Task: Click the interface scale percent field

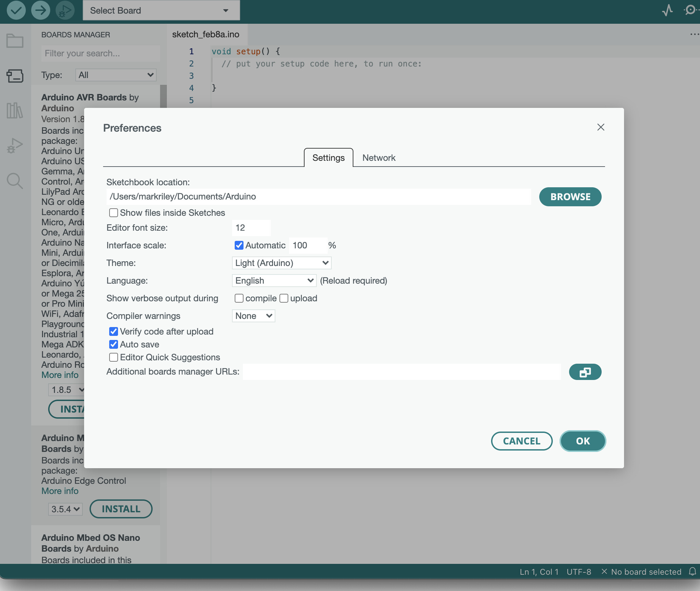Action: pyautogui.click(x=308, y=245)
